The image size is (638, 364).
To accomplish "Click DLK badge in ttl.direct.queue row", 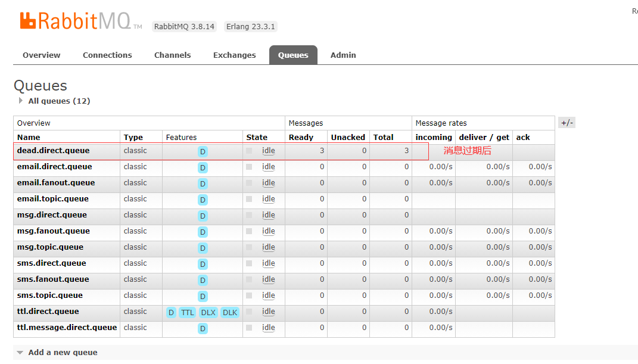I will click(230, 312).
